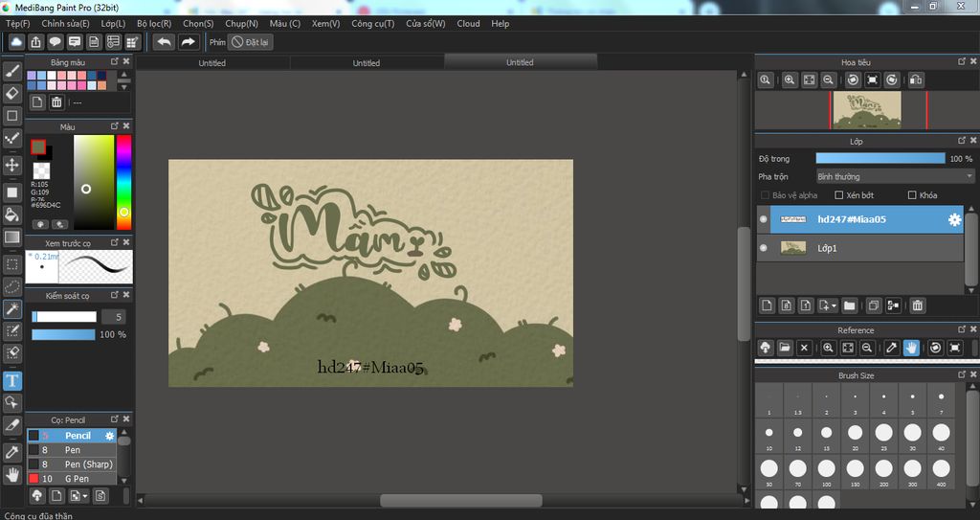Delete layer with trash icon in Lớp panel

tap(917, 305)
